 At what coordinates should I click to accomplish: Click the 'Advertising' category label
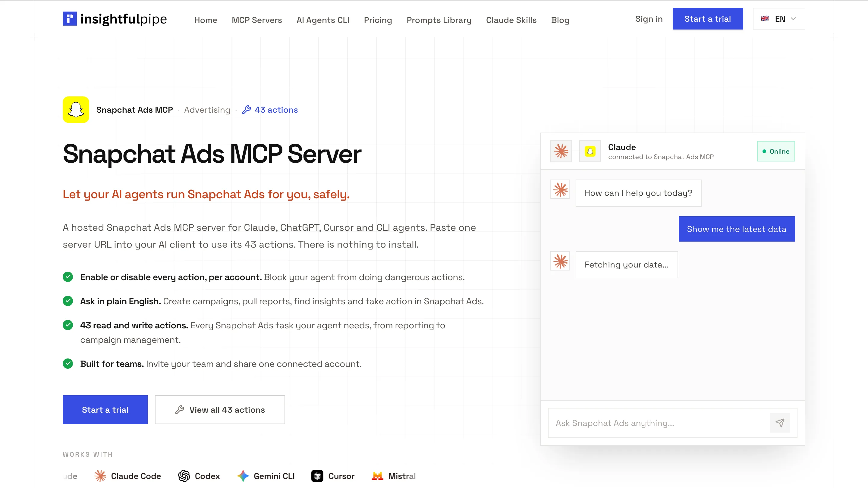[x=207, y=110]
